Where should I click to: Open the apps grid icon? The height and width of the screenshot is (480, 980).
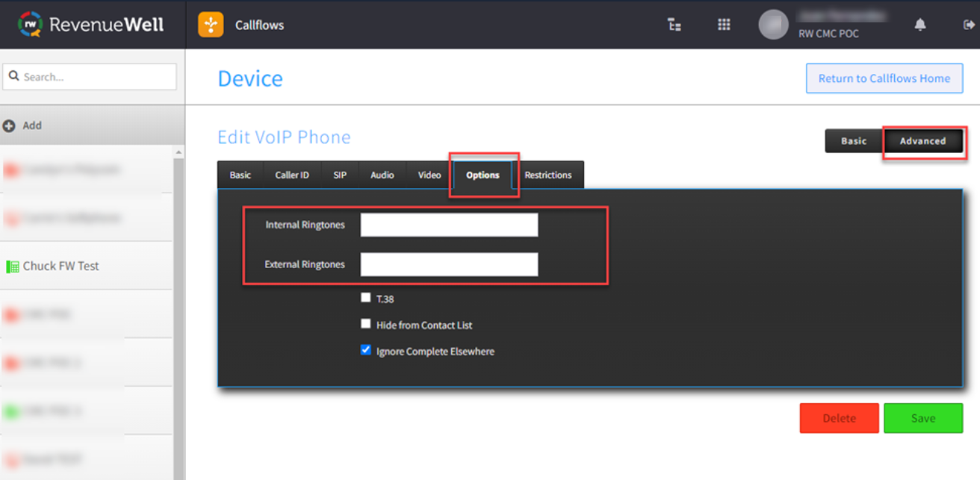pos(724,25)
